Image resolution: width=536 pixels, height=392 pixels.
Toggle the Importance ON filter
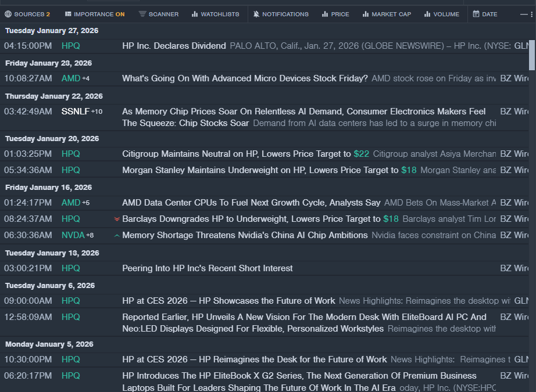94,14
